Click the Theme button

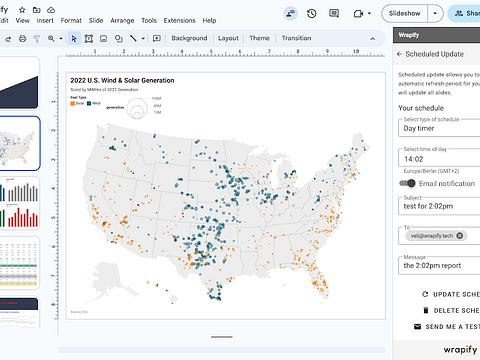pos(259,38)
